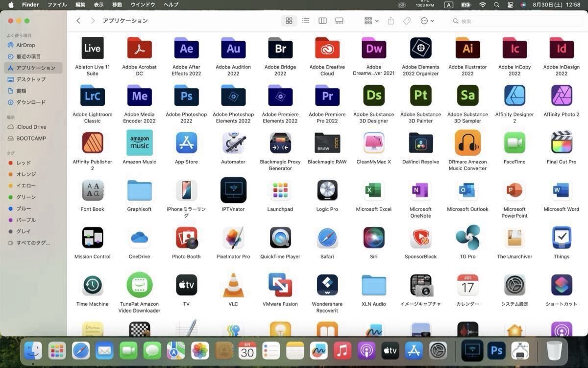Open ファイル menu in menu bar

click(57, 4)
